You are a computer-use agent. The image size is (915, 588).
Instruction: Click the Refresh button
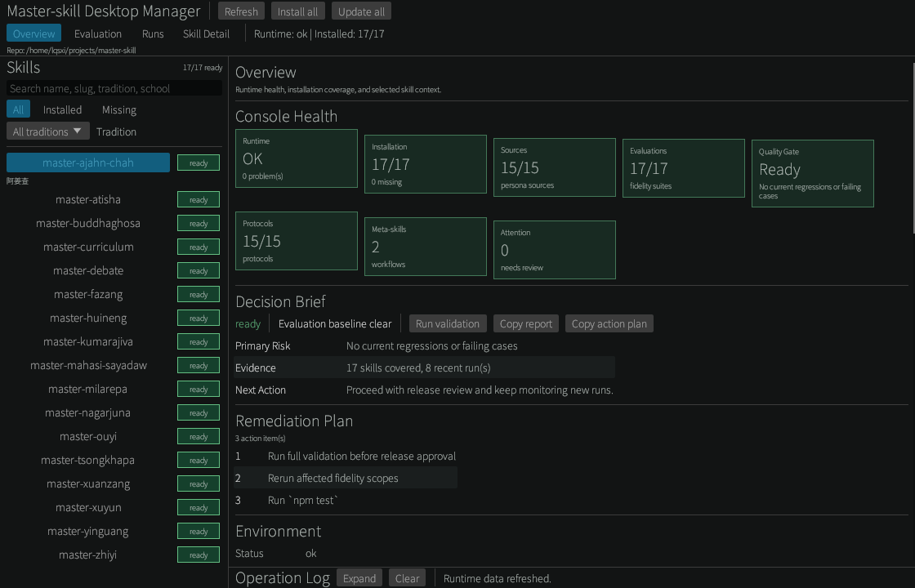click(x=241, y=11)
